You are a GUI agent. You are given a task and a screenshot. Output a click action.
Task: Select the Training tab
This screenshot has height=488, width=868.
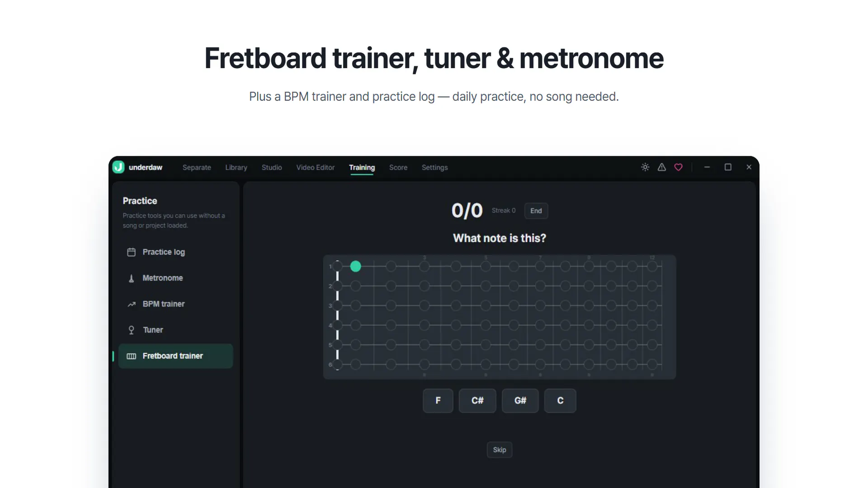(x=362, y=168)
